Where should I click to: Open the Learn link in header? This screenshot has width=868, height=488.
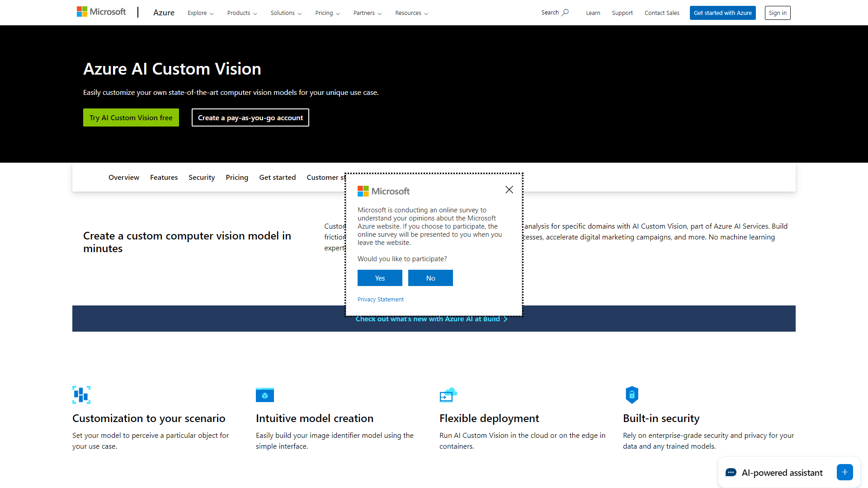(x=593, y=13)
